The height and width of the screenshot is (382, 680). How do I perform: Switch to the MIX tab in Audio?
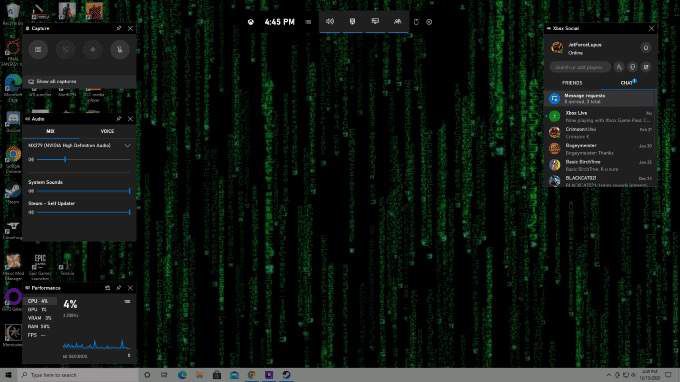pyautogui.click(x=51, y=131)
